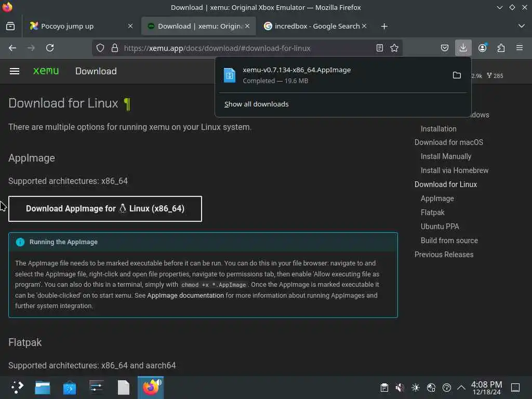Jump to Previous Releases section
Screen dimensions: 532x399
(x=444, y=255)
